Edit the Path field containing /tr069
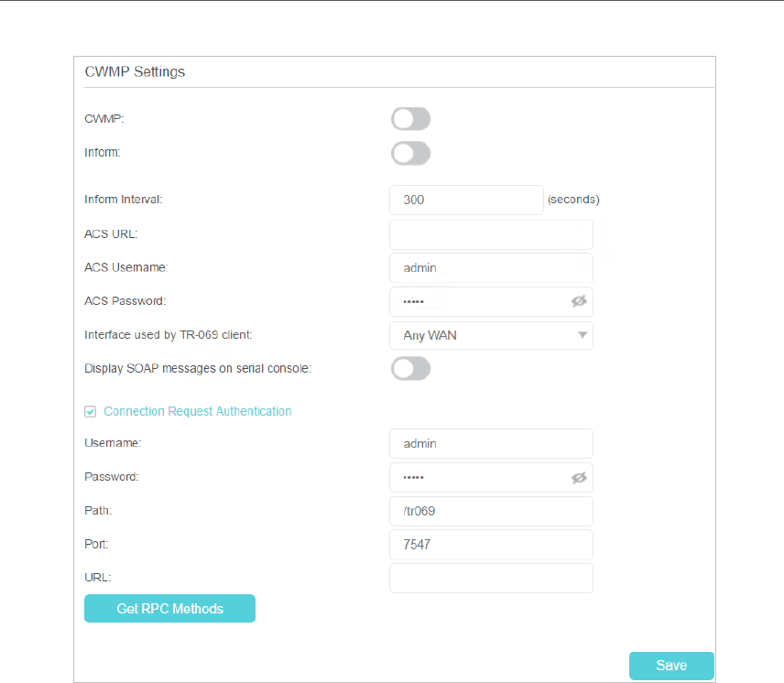Viewport: 784px width, 683px height. click(x=491, y=511)
